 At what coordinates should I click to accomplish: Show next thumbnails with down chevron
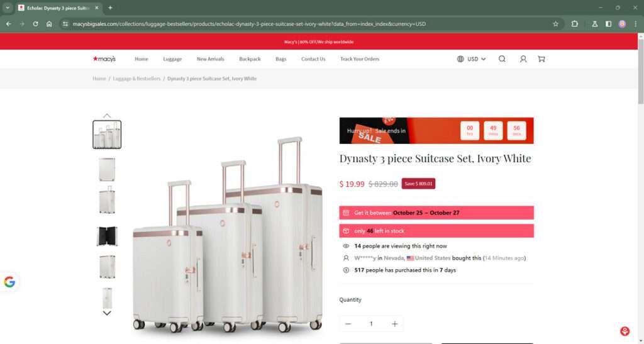107,313
